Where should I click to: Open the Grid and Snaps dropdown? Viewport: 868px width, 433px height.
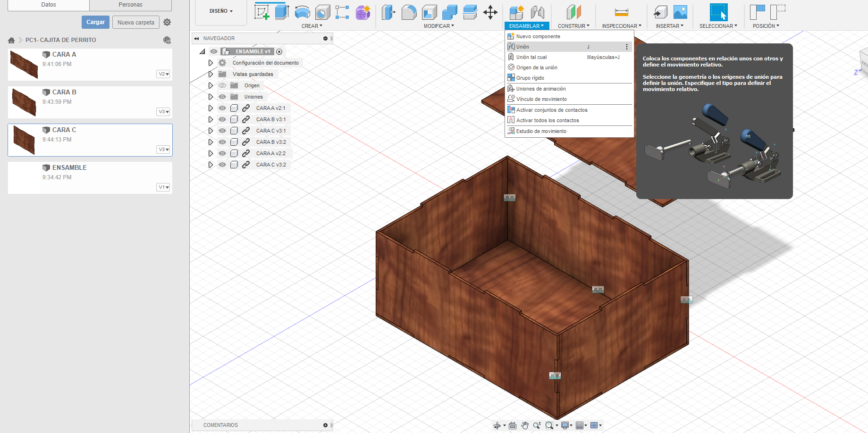[x=581, y=425]
